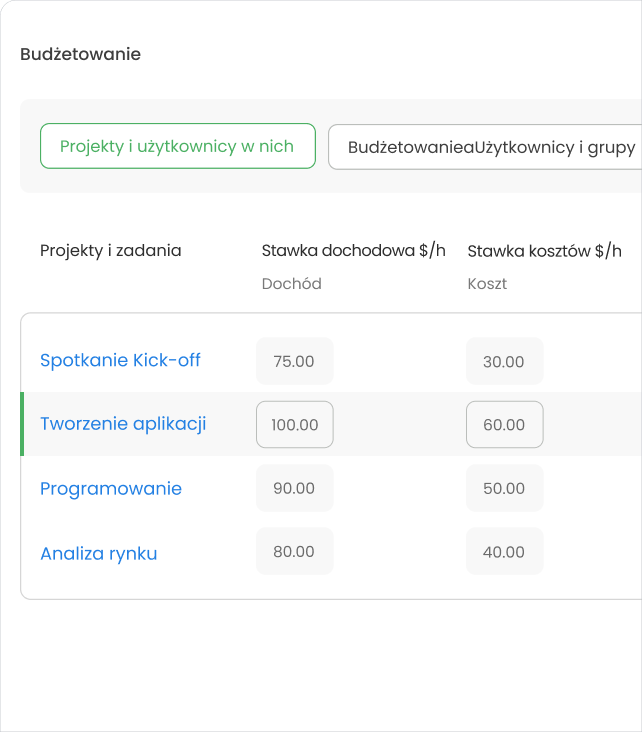Screen dimensions: 642x732
Task: Click the 100.00 income rate field
Action: click(x=294, y=425)
